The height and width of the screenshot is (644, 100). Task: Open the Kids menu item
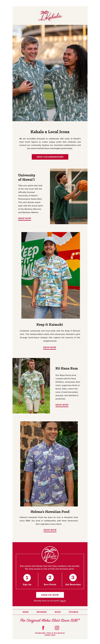tap(58, 612)
